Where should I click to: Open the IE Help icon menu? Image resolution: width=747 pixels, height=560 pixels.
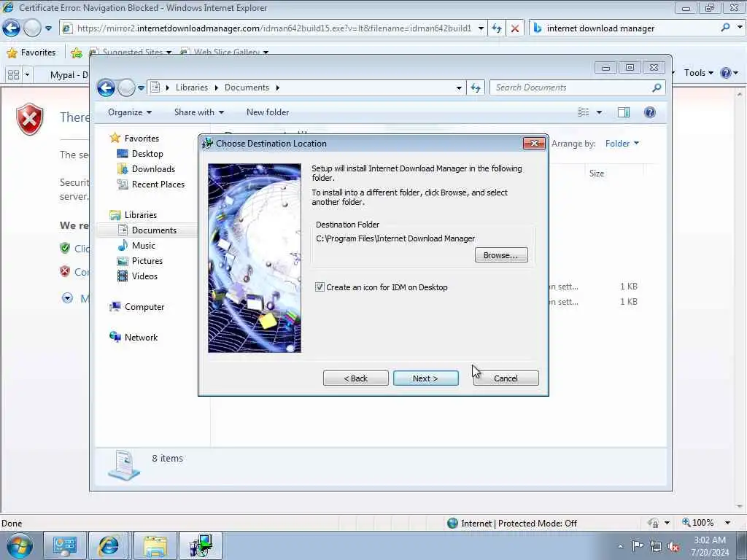coord(729,73)
